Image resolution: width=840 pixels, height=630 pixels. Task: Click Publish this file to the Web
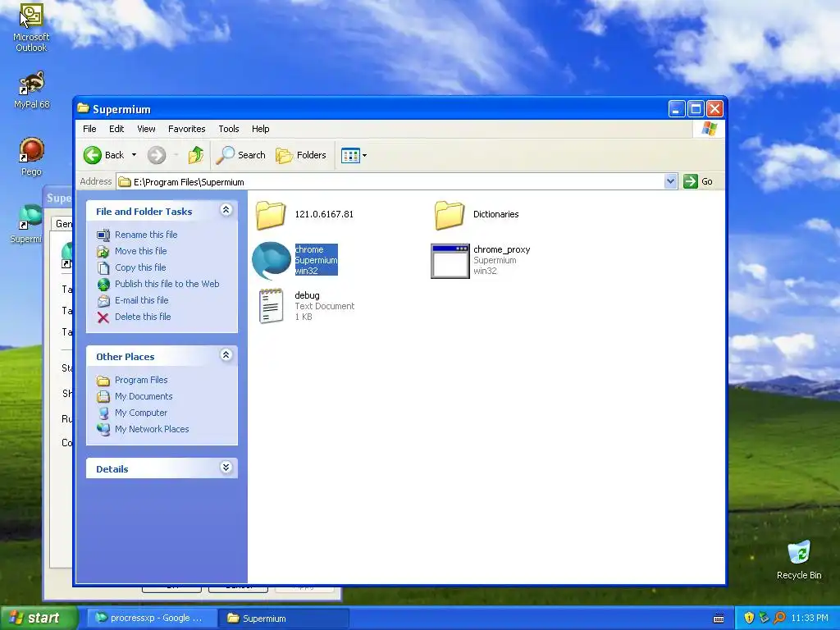pyautogui.click(x=167, y=284)
